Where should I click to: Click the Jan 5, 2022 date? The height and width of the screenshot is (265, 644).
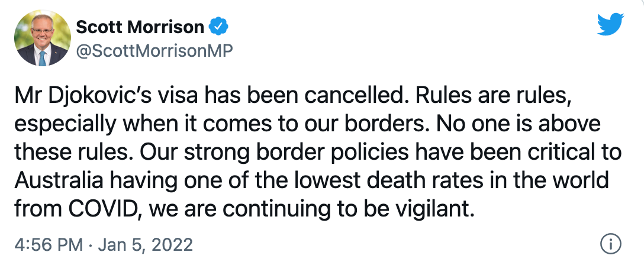point(146,245)
